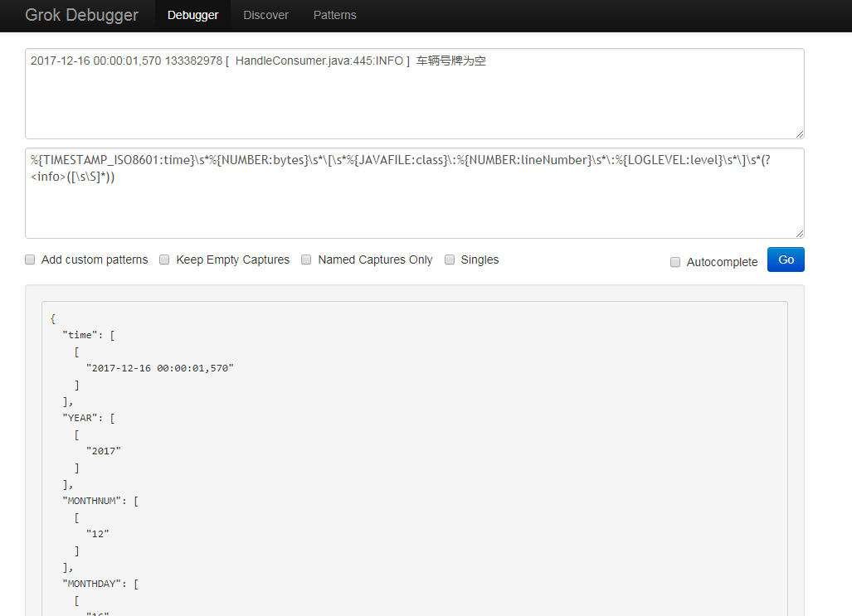Enable the Autocomplete checkbox
Image resolution: width=852 pixels, height=616 pixels.
(x=674, y=262)
